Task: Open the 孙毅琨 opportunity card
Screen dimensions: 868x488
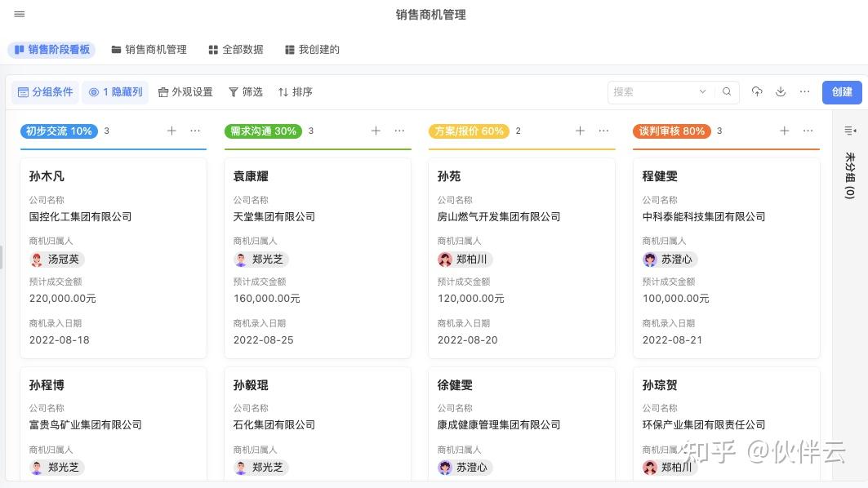Action: pyautogui.click(x=318, y=424)
